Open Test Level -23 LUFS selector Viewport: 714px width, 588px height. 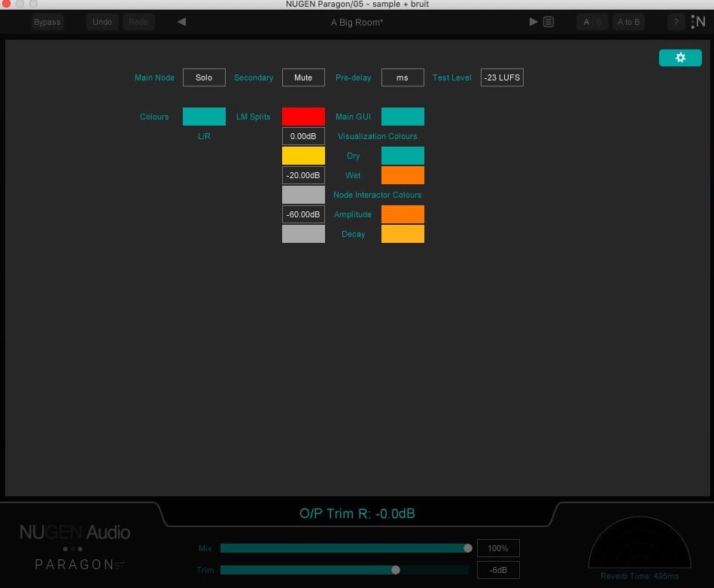(x=502, y=77)
